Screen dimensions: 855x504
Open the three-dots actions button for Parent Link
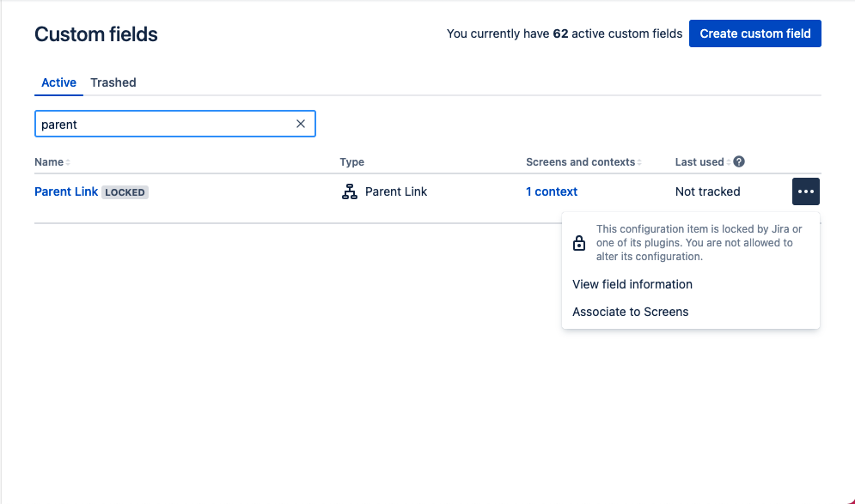805,191
